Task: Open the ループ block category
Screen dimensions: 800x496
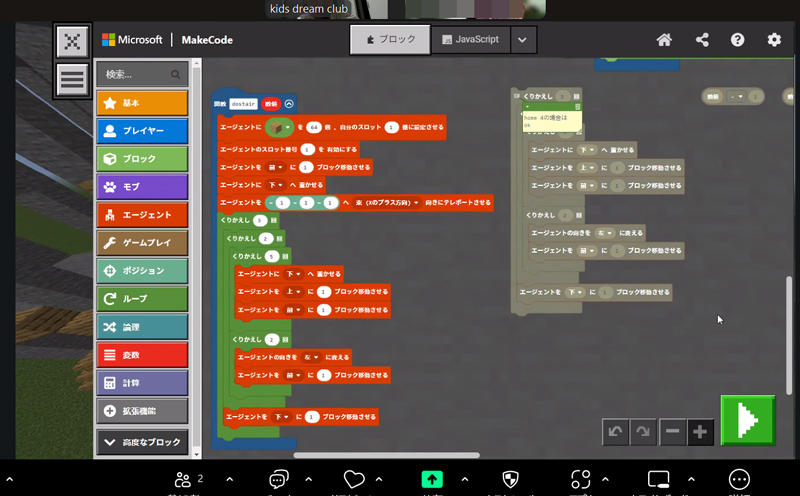Action: tap(142, 299)
